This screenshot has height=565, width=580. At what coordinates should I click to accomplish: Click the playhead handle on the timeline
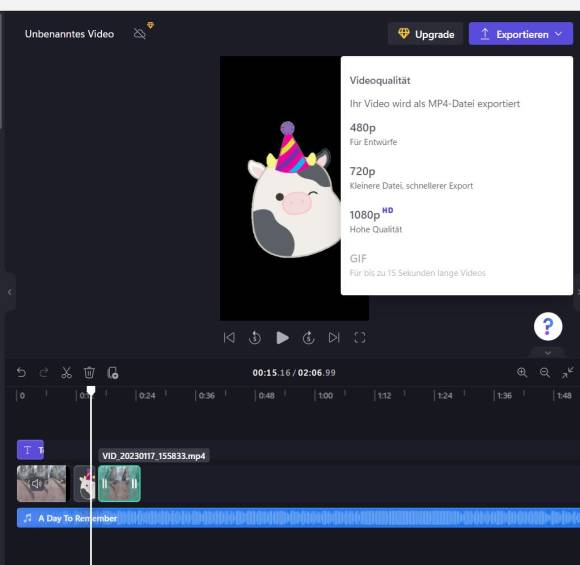(x=91, y=390)
